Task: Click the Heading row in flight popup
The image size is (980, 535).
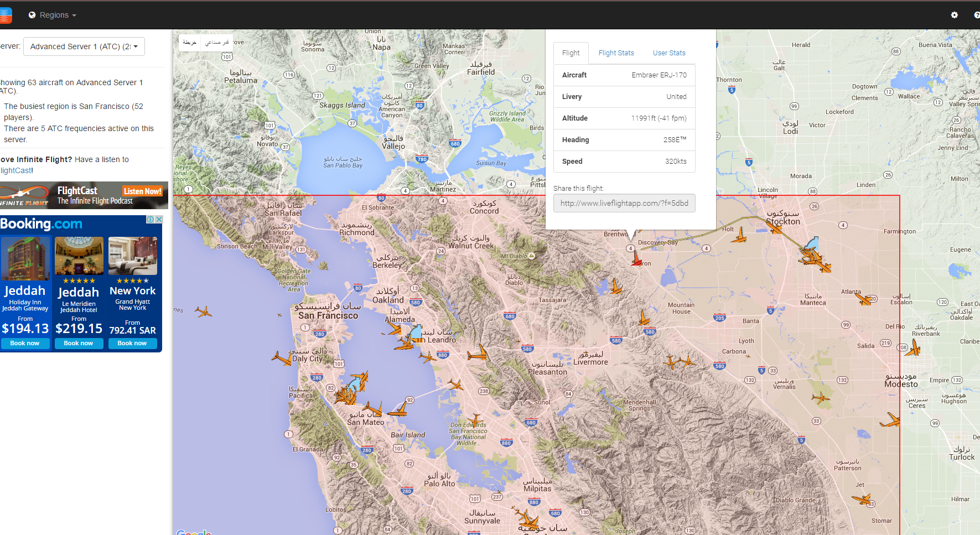Action: pos(624,140)
